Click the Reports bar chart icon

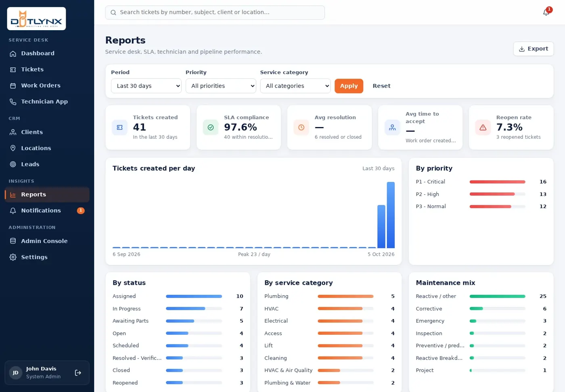click(x=13, y=195)
